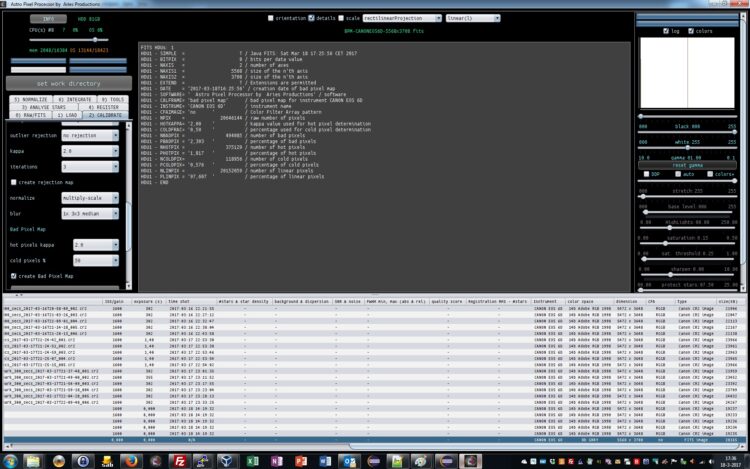The height and width of the screenshot is (469, 750).
Task: Enable the colors+ checkbox
Action: [710, 174]
